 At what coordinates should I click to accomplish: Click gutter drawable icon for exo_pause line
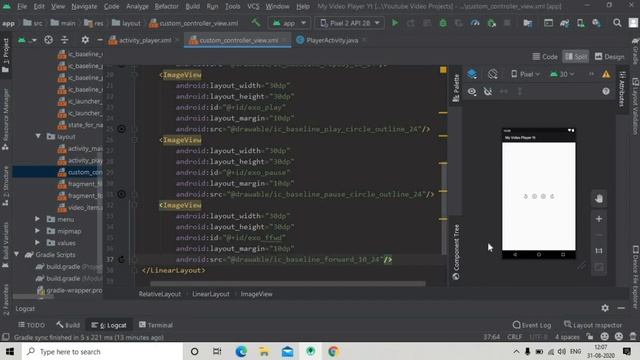point(121,194)
